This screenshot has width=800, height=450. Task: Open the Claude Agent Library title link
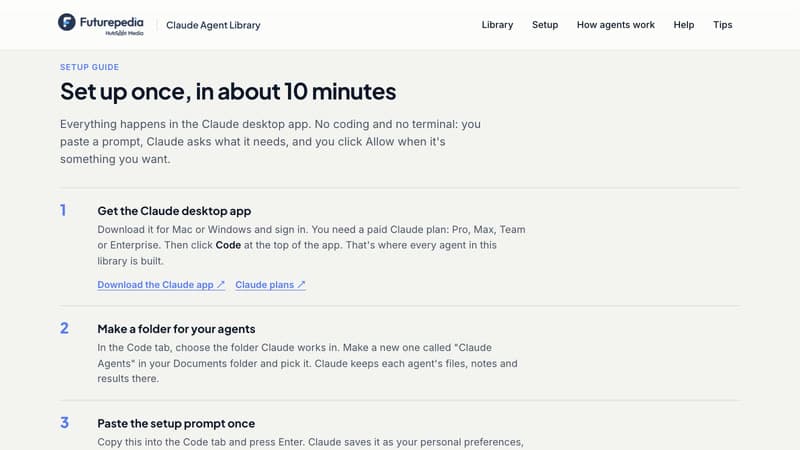coord(213,25)
